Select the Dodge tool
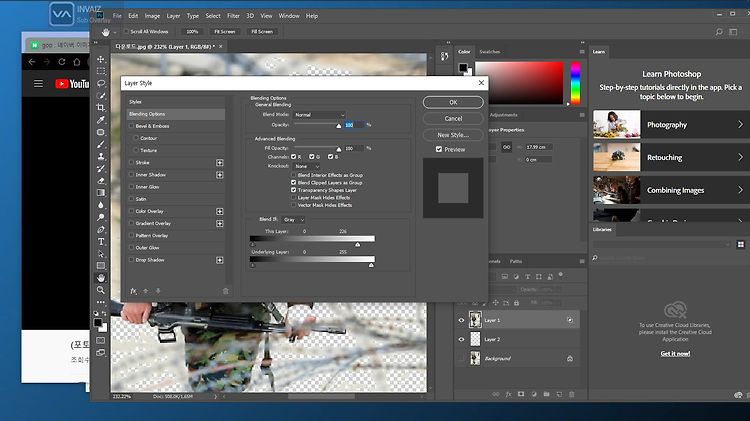750x421 pixels. pyautogui.click(x=100, y=217)
